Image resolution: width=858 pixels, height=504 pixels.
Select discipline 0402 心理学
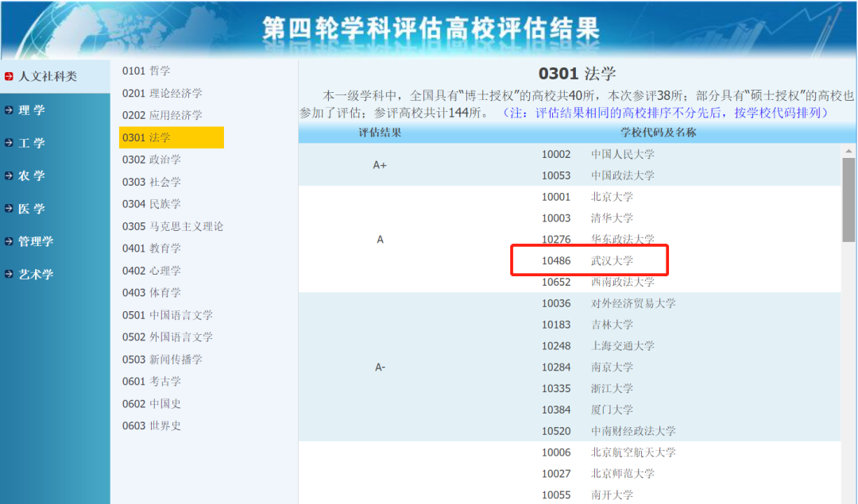[152, 271]
